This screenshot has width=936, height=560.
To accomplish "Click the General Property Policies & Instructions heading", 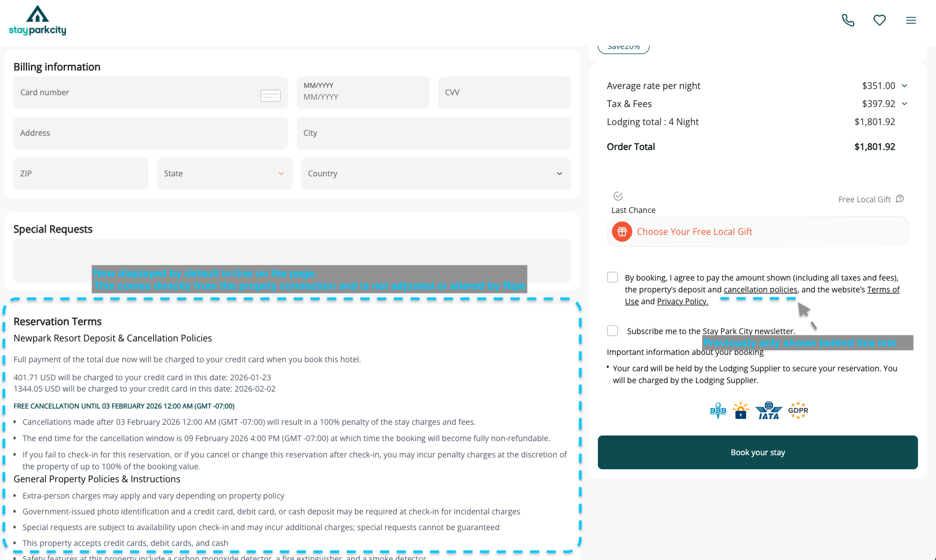I will 97,479.
